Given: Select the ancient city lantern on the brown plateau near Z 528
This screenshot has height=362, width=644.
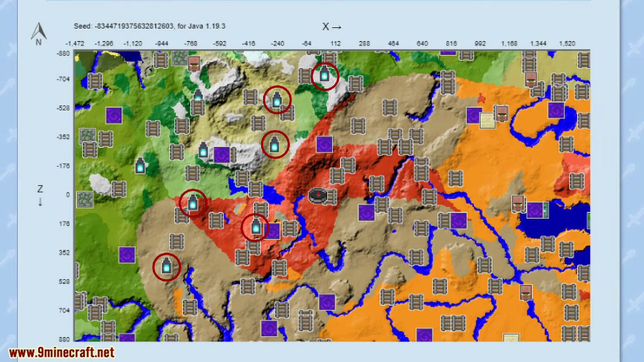Looking at the screenshot, I should (167, 266).
